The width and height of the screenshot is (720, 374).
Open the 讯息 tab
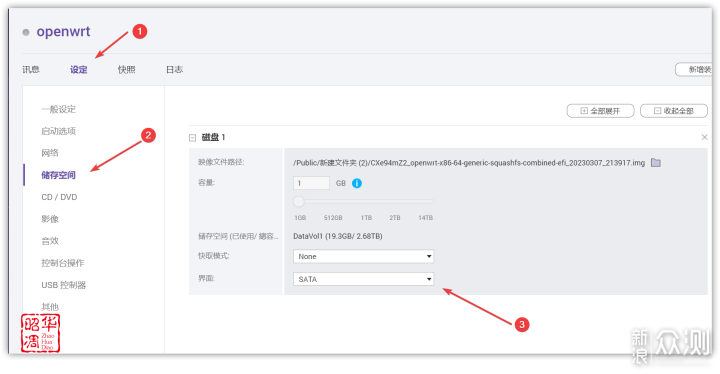coord(31,69)
